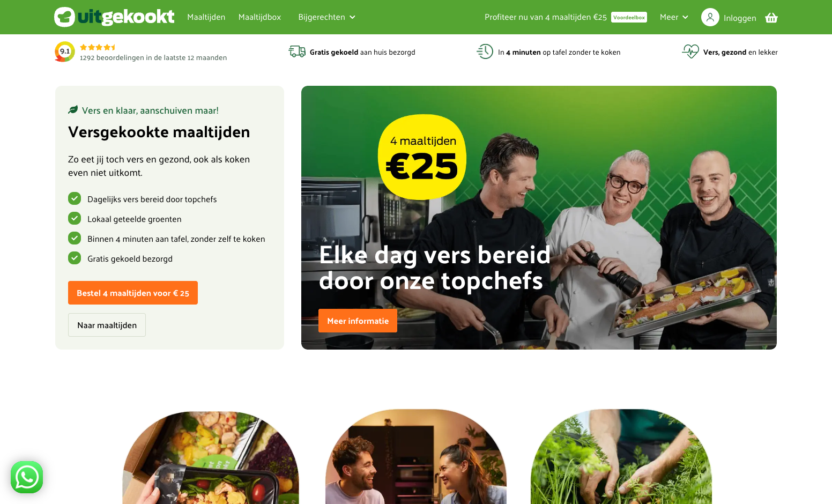
Task: Expand the Meer dropdown menu
Action: click(674, 17)
